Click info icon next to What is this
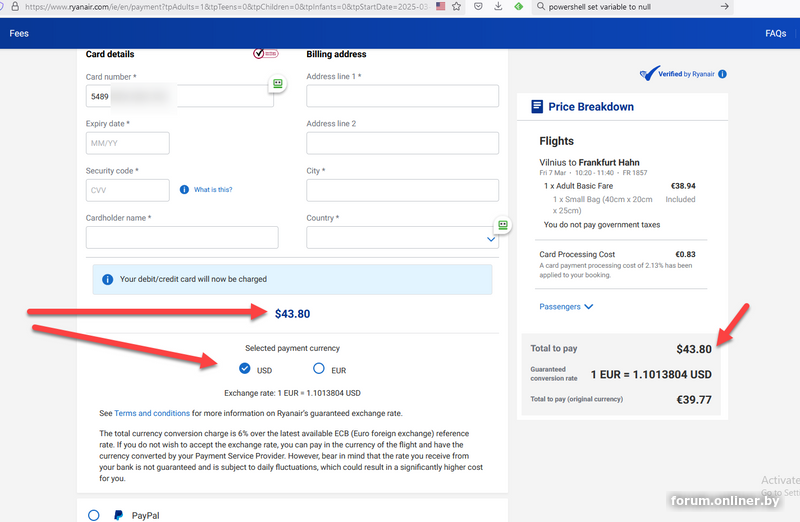 [184, 190]
